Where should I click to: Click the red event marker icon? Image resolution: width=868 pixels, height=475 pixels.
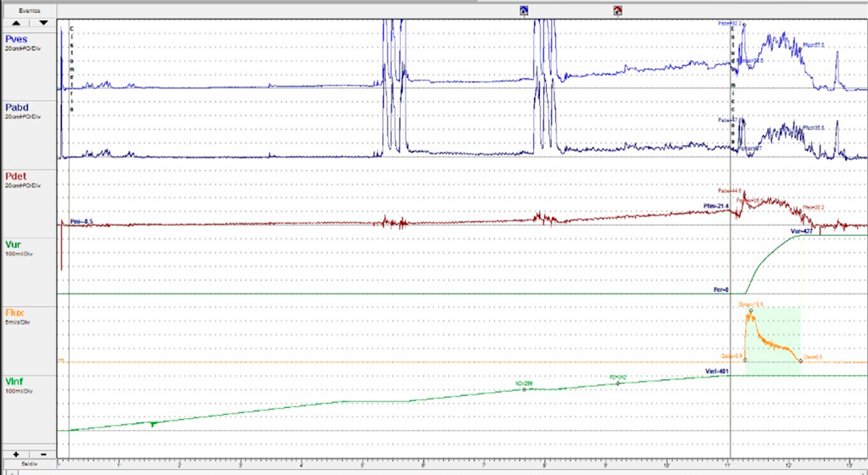click(618, 11)
